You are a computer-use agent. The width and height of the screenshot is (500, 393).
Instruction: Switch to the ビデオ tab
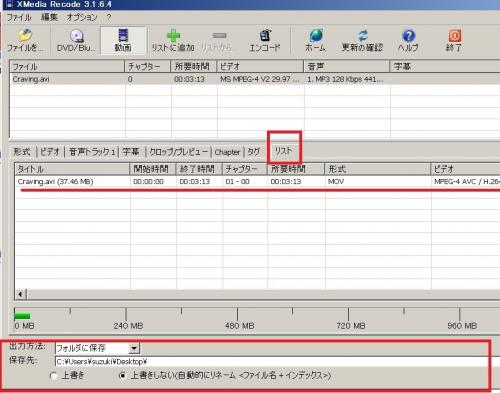(x=50, y=152)
